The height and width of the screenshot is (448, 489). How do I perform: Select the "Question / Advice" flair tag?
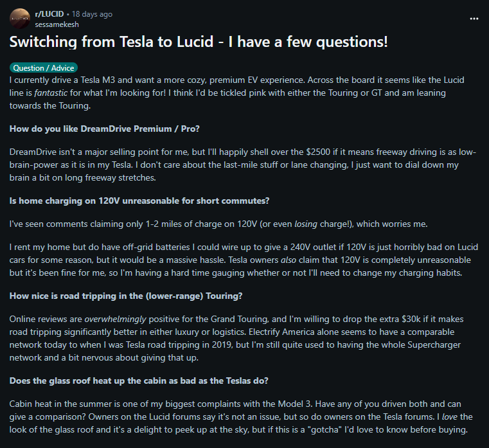coord(44,67)
